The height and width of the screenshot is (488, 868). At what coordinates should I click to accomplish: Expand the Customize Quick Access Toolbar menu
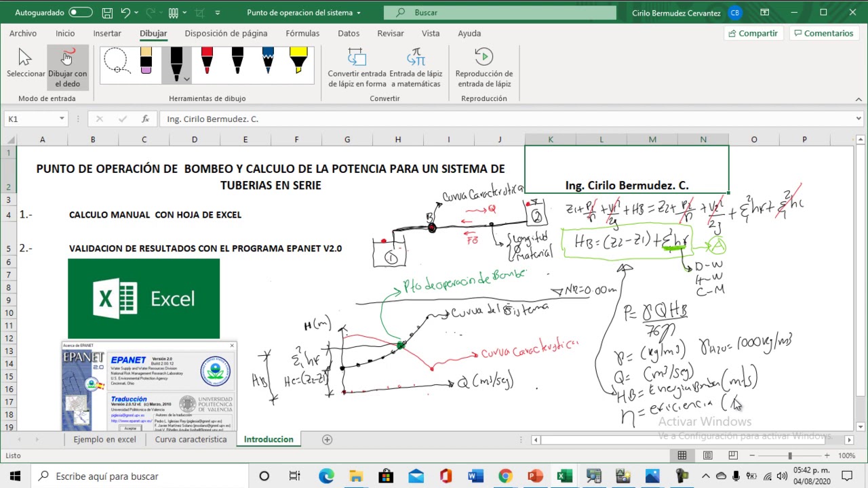point(218,12)
